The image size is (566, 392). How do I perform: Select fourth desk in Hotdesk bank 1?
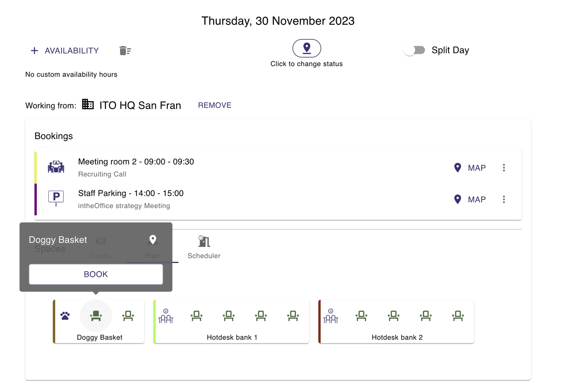tap(293, 316)
